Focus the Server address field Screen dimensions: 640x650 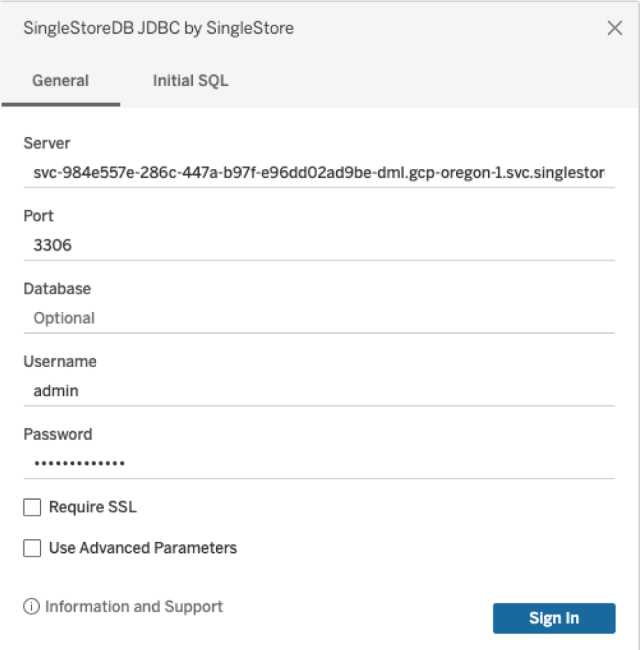click(x=319, y=172)
